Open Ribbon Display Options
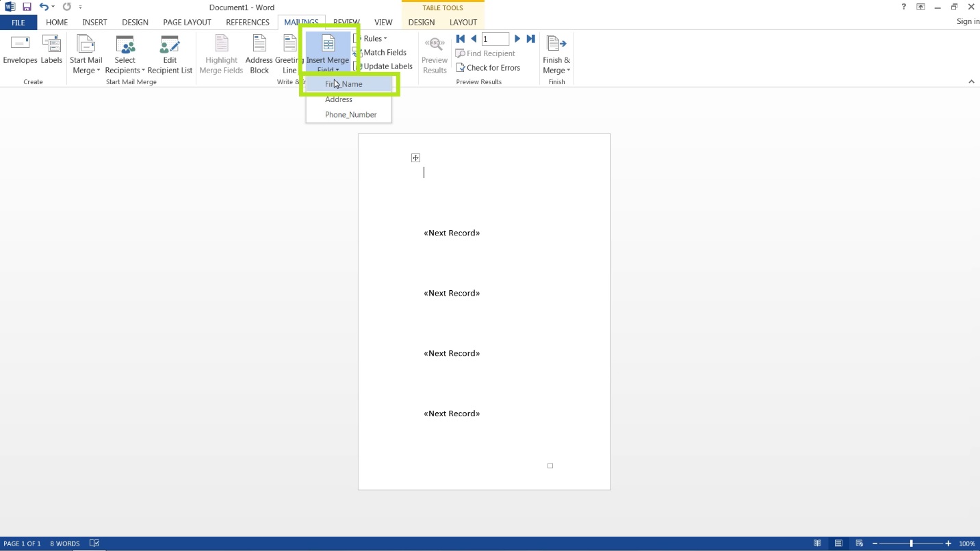The height and width of the screenshot is (551, 980). click(x=920, y=7)
